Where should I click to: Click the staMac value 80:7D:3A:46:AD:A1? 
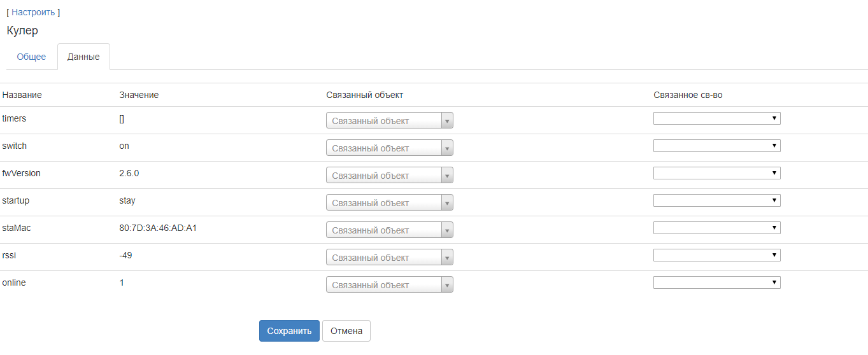[158, 228]
